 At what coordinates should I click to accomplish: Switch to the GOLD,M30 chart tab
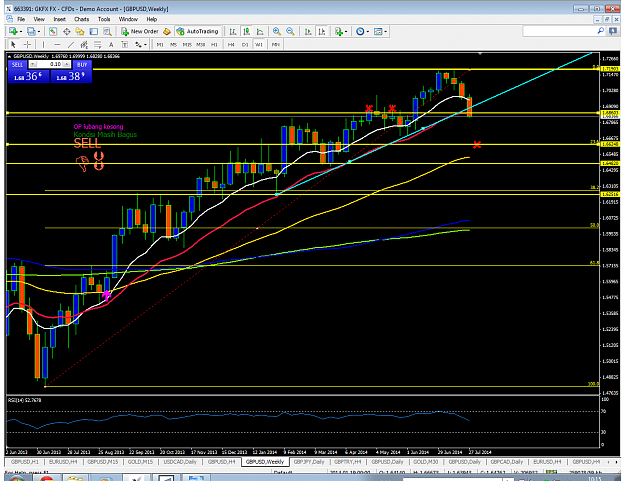point(425,462)
